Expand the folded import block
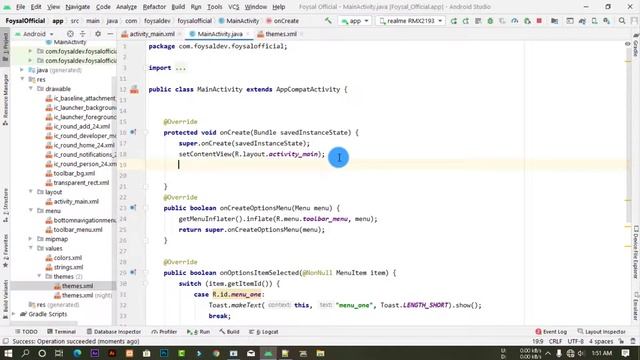Screen dimensions: 640x360 click(181, 68)
